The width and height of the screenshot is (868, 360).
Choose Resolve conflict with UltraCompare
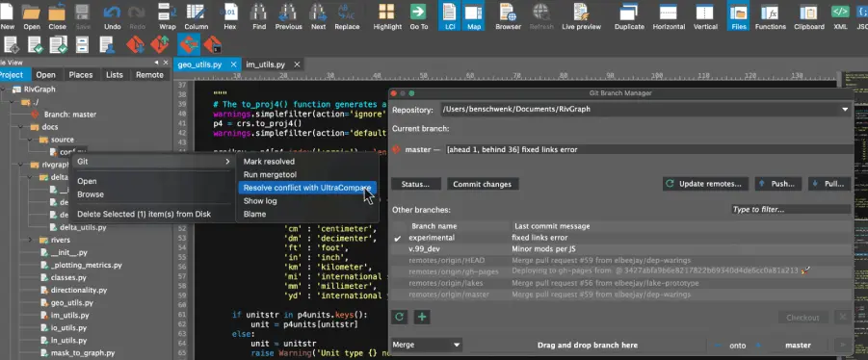tap(307, 188)
